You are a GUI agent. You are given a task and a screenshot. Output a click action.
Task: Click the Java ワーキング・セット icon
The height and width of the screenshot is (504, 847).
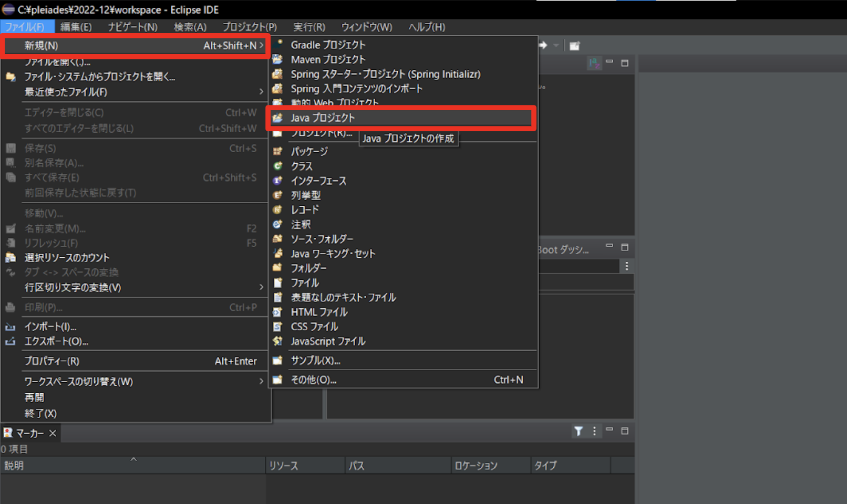tap(277, 253)
